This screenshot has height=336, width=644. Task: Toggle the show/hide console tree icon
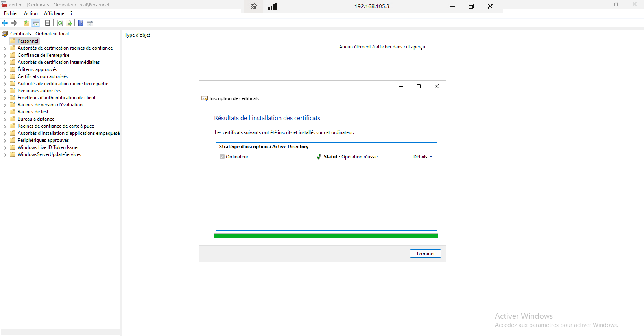pos(36,23)
